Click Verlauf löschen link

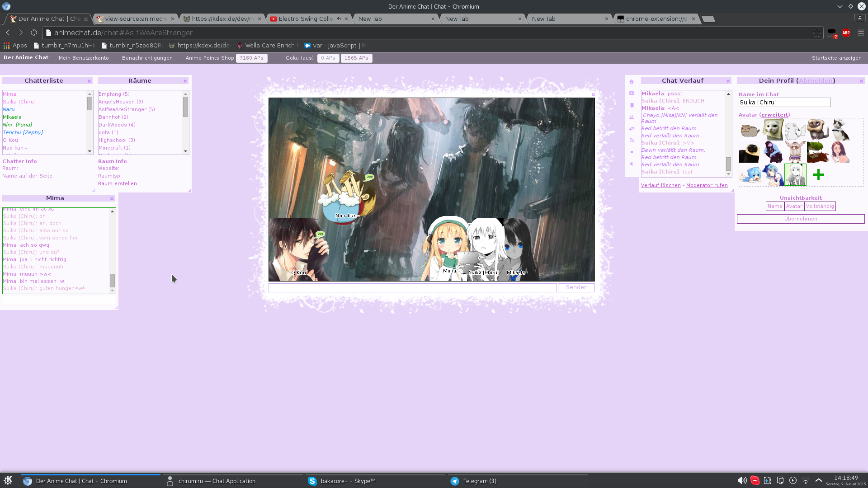click(x=660, y=186)
